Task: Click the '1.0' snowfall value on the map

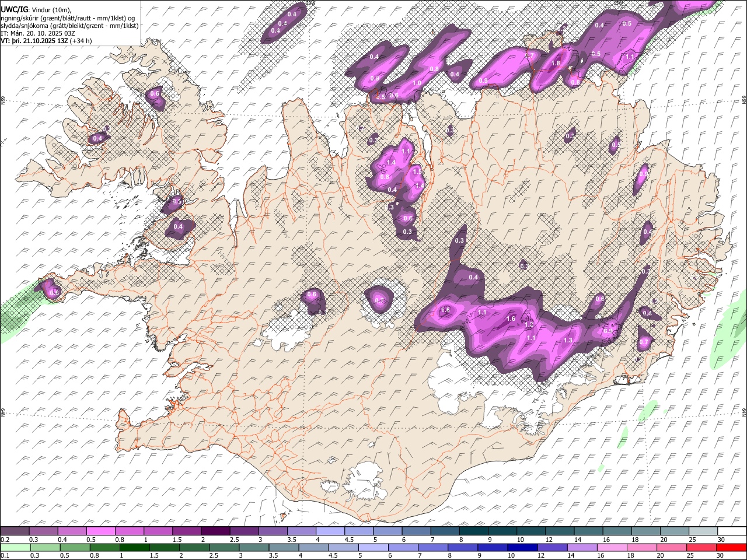Action: point(417,83)
